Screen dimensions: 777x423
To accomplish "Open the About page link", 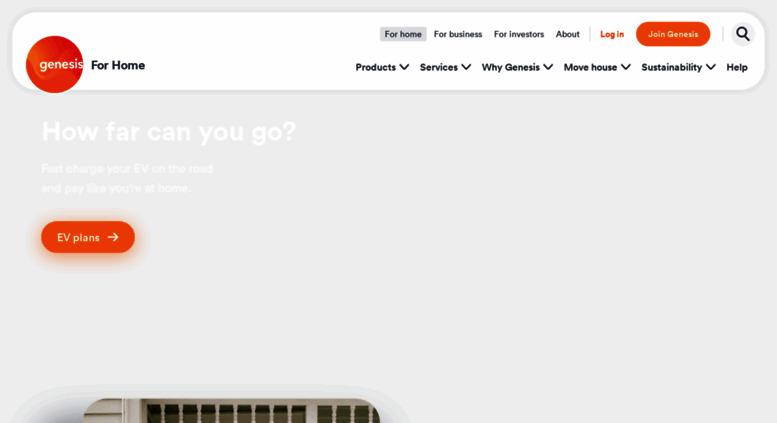I will click(x=567, y=34).
